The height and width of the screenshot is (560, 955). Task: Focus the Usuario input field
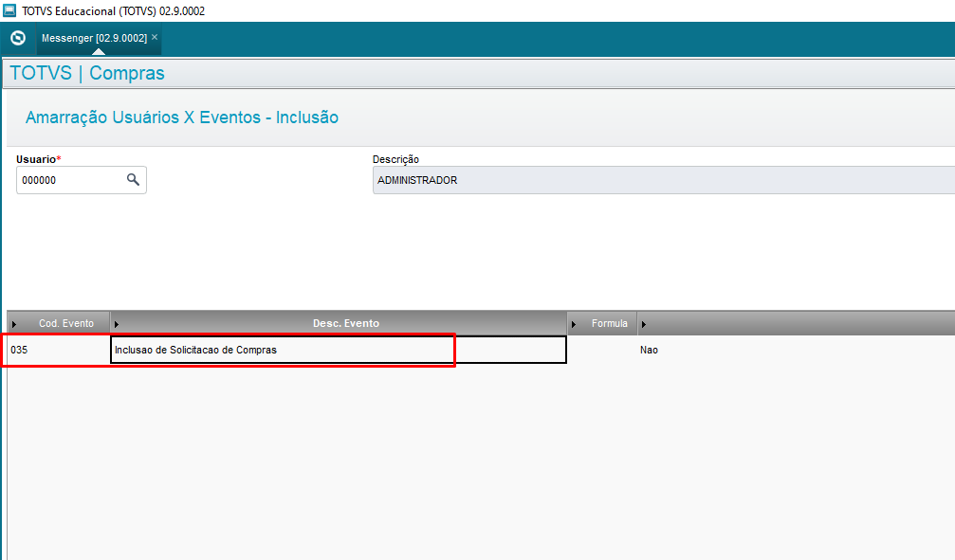(81, 180)
